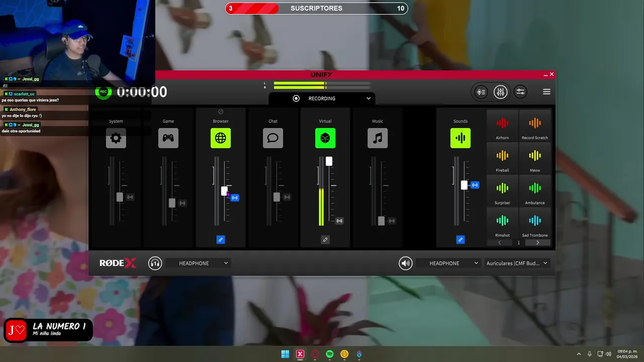Trigger the Surprise! sound pad
Image resolution: width=644 pixels, height=362 pixels.
(x=502, y=191)
